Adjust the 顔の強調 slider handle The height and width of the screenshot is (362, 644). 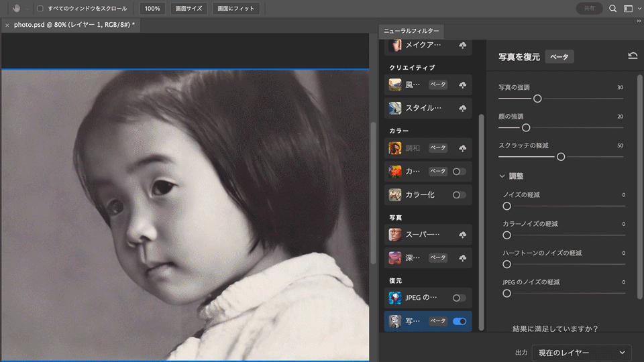[x=526, y=128]
